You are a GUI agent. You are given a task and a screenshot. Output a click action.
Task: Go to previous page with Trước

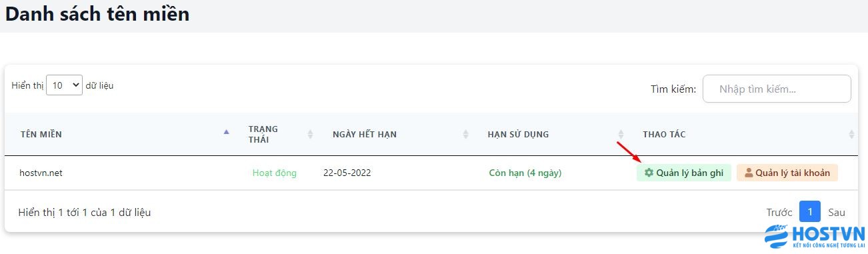pyautogui.click(x=779, y=213)
